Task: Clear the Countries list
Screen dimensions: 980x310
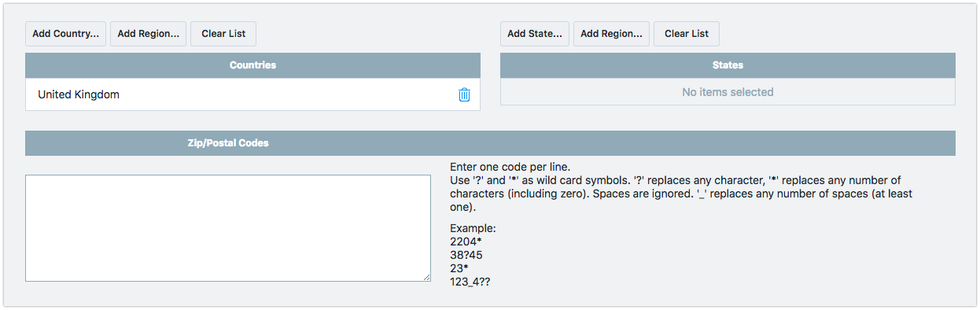Action: [223, 34]
